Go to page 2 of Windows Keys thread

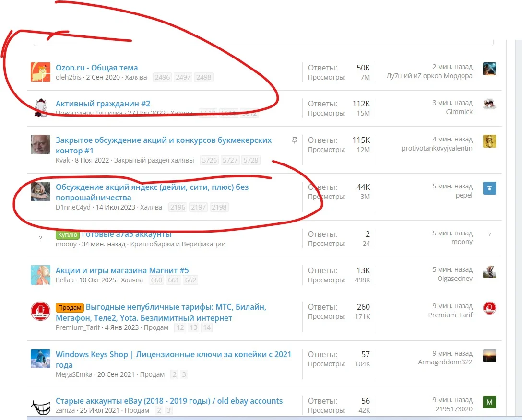[x=175, y=374]
